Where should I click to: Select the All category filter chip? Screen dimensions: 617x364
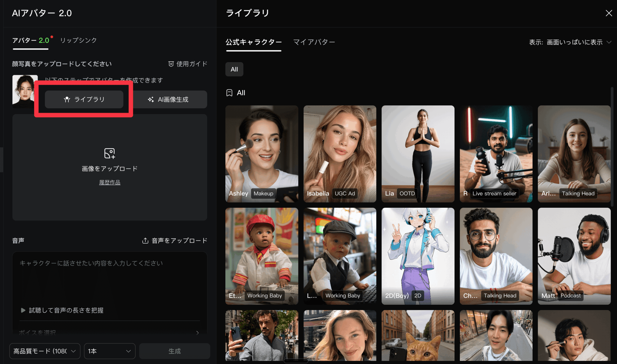[234, 69]
